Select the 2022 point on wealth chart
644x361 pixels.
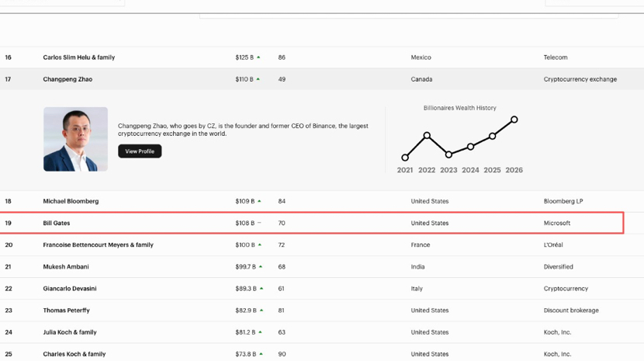pyautogui.click(x=428, y=135)
